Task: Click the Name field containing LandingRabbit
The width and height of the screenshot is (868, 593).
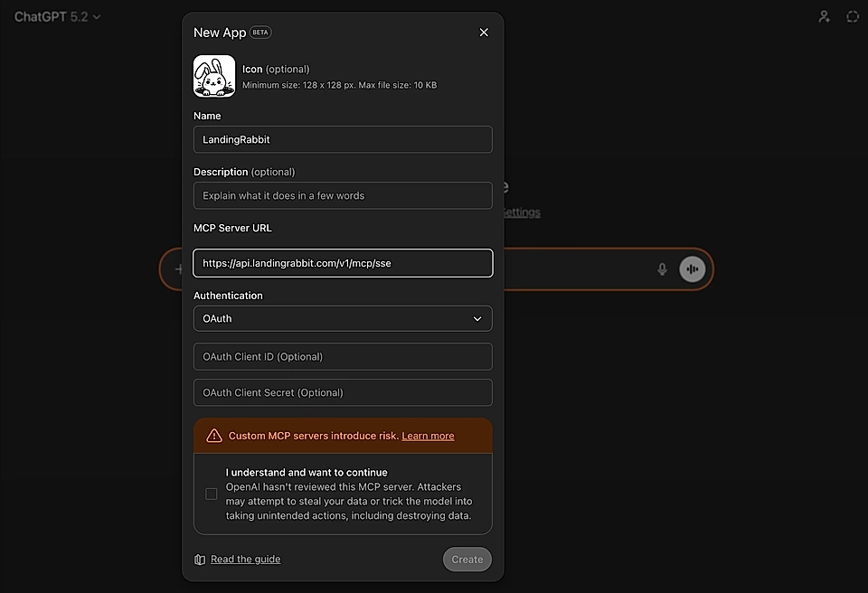Action: [x=343, y=139]
